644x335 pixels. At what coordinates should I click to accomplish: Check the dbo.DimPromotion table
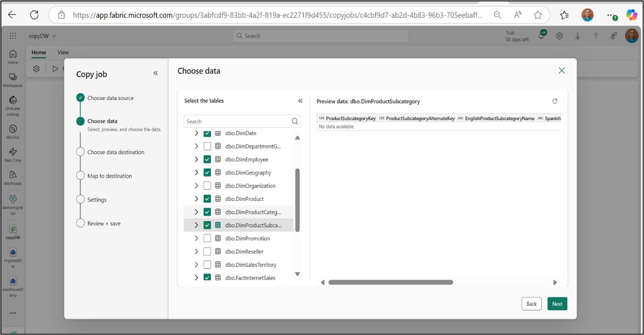[207, 238]
